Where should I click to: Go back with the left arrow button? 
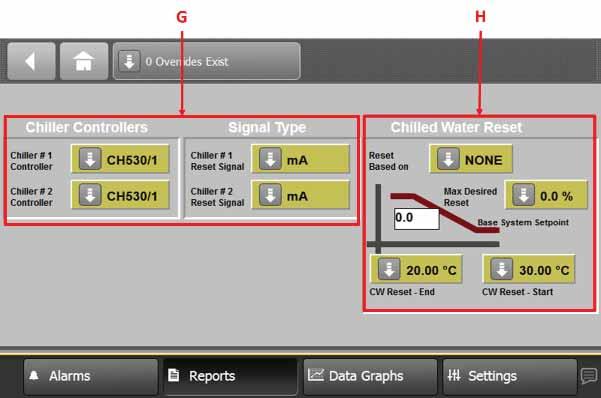[x=31, y=61]
